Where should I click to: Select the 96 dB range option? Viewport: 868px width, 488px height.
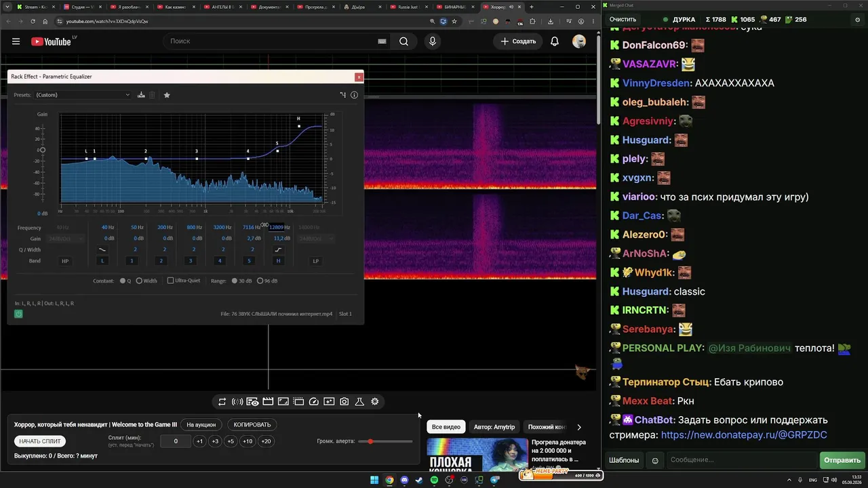(x=260, y=281)
